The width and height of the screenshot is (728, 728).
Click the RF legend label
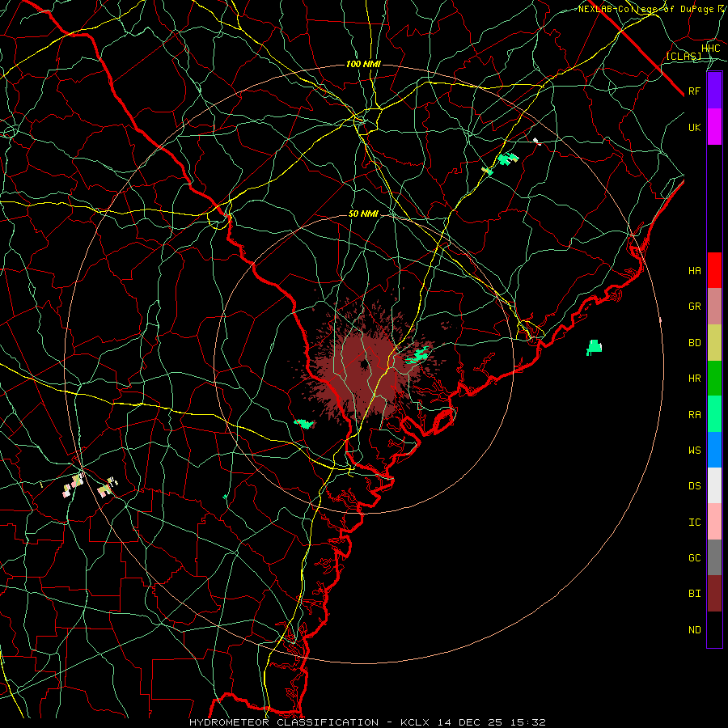pos(694,91)
